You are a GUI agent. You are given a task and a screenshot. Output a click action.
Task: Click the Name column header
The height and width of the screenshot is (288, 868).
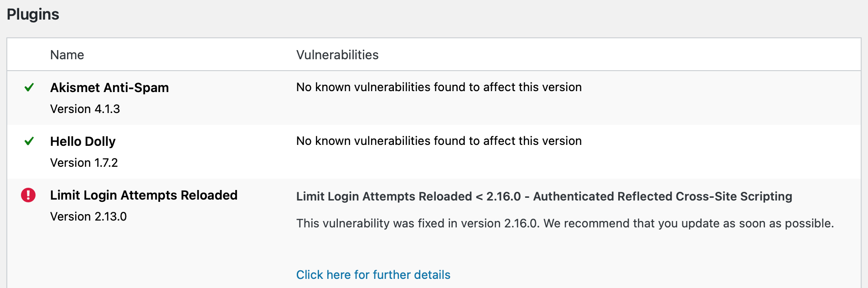pyautogui.click(x=67, y=55)
